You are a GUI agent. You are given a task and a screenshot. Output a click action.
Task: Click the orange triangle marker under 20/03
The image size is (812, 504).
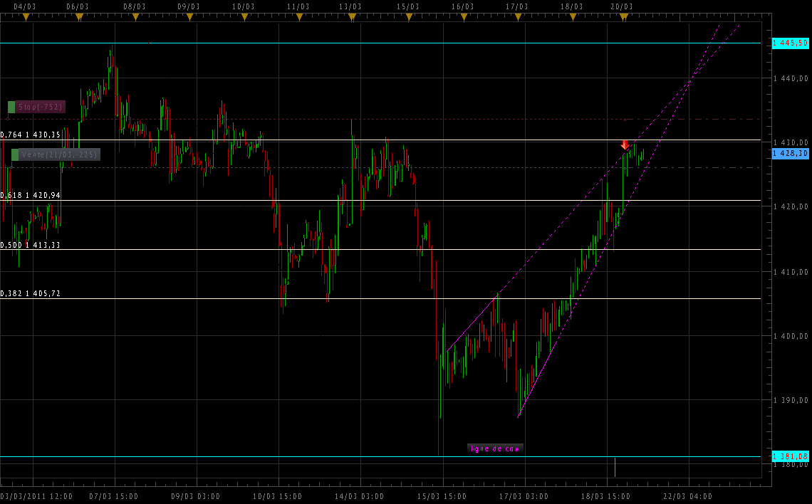coord(624,18)
